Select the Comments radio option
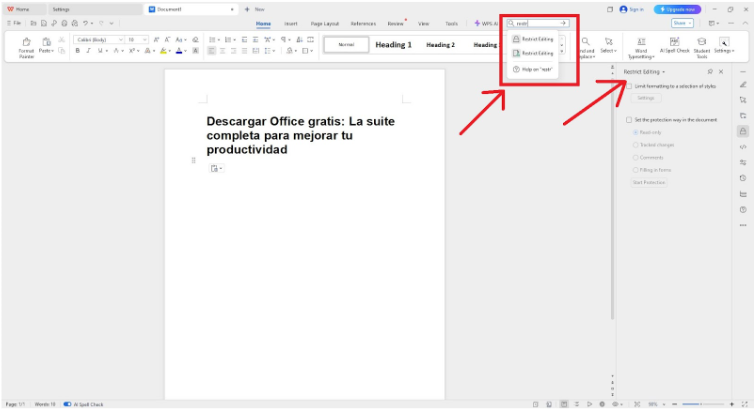This screenshot has width=756, height=412. 635,158
